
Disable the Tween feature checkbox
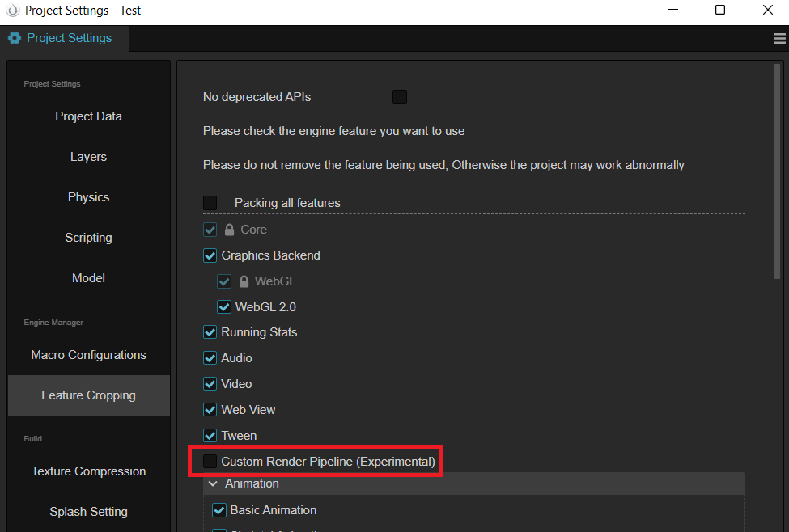click(x=210, y=436)
